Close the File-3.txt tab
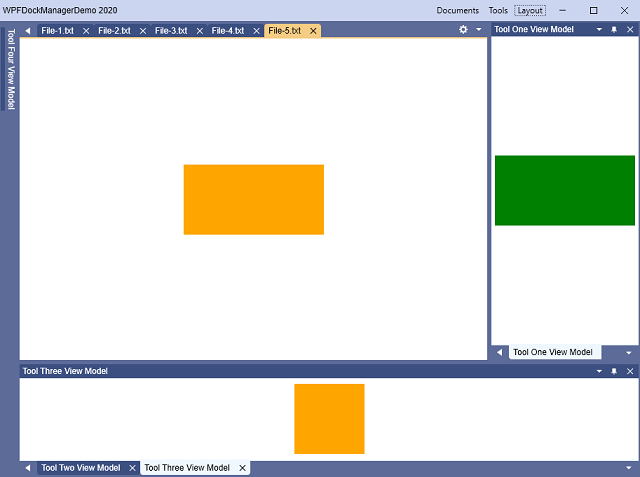640x477 pixels. click(x=200, y=31)
